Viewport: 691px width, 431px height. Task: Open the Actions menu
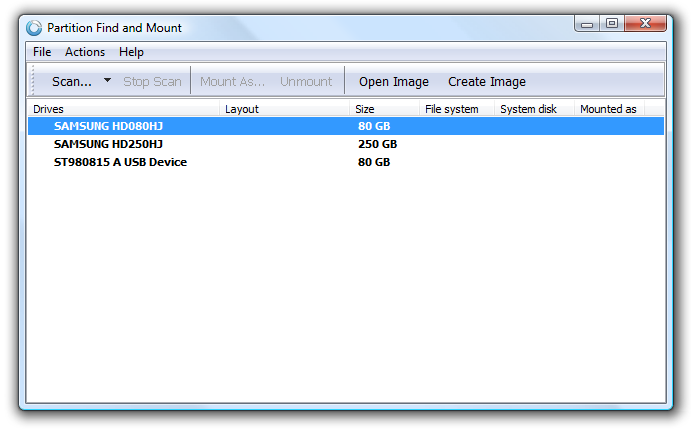point(85,52)
